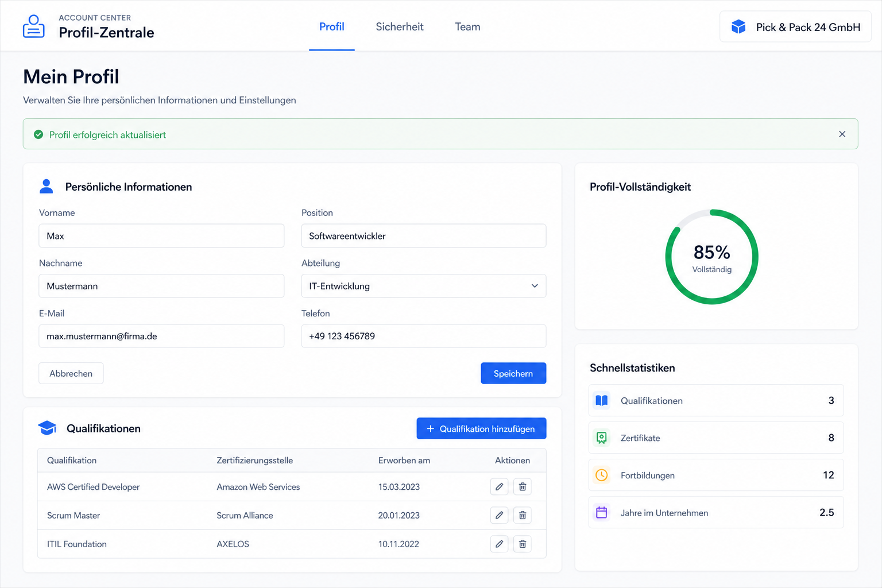Click the Jahre im Unternehmen value 2.5
882x588 pixels.
827,512
